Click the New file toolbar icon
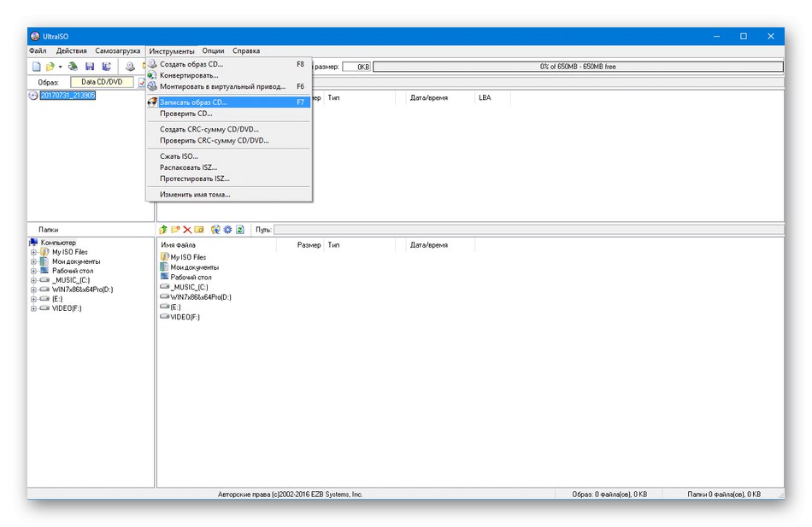The width and height of the screenshot is (812, 527). coord(36,67)
